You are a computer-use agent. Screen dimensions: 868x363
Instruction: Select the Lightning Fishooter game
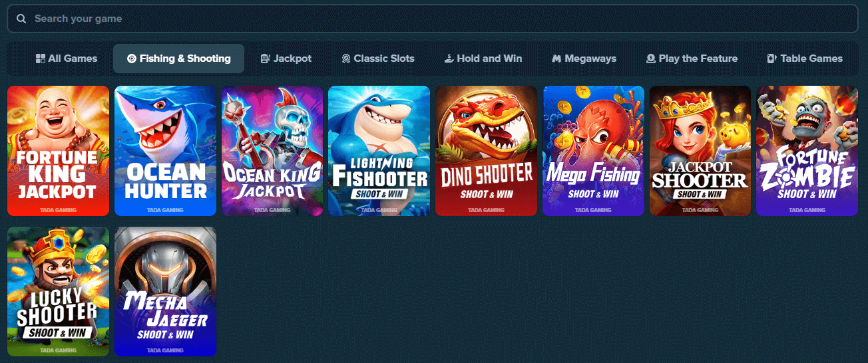379,151
